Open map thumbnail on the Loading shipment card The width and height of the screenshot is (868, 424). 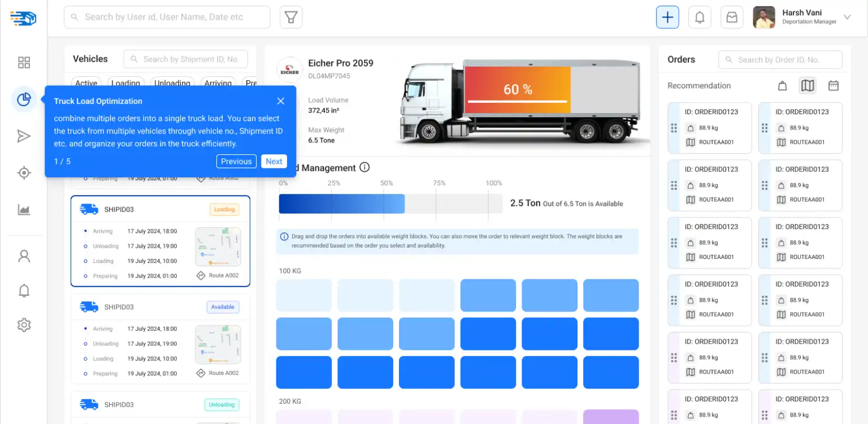218,246
